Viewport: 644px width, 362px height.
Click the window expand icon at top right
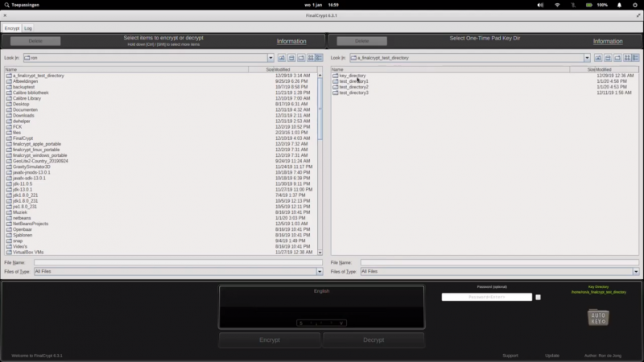tap(638, 15)
